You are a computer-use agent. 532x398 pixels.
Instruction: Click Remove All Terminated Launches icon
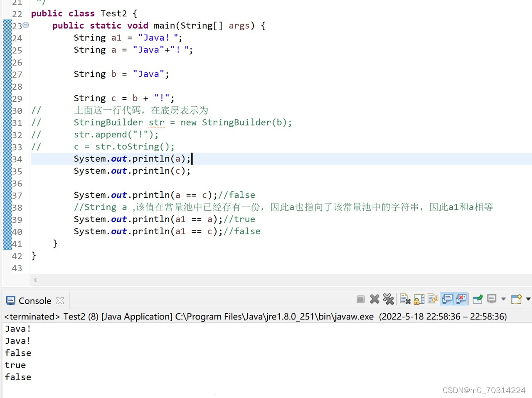[x=389, y=299]
